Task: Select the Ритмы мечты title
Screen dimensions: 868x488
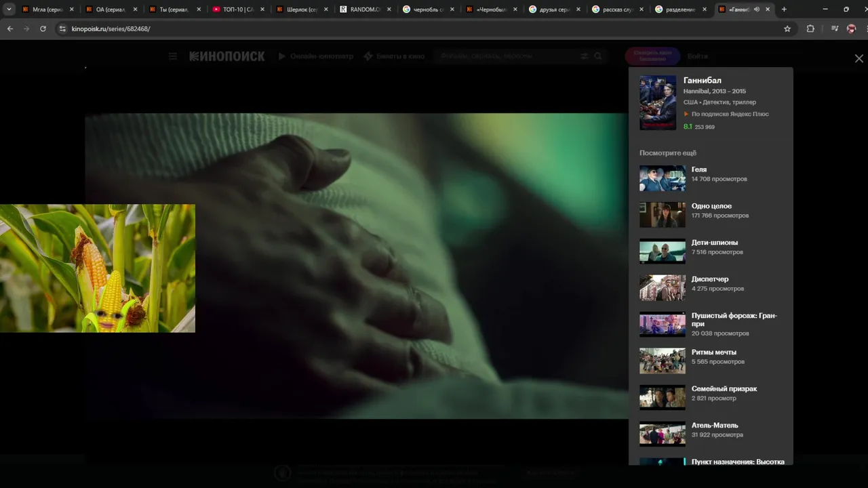Action: pos(714,352)
